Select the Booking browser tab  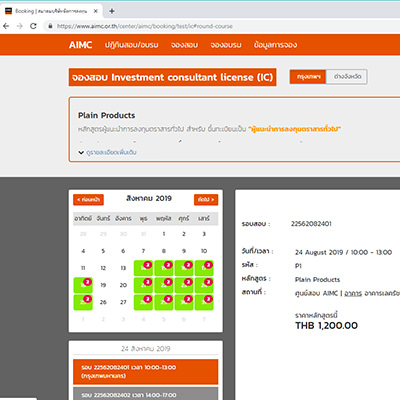point(51,11)
